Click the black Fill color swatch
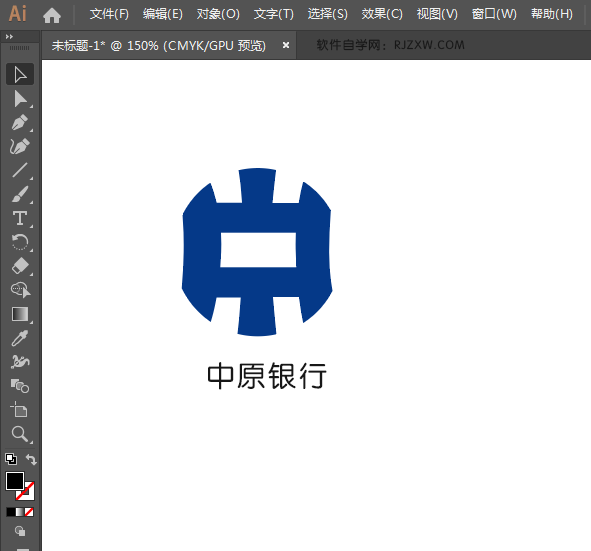 click(15, 481)
